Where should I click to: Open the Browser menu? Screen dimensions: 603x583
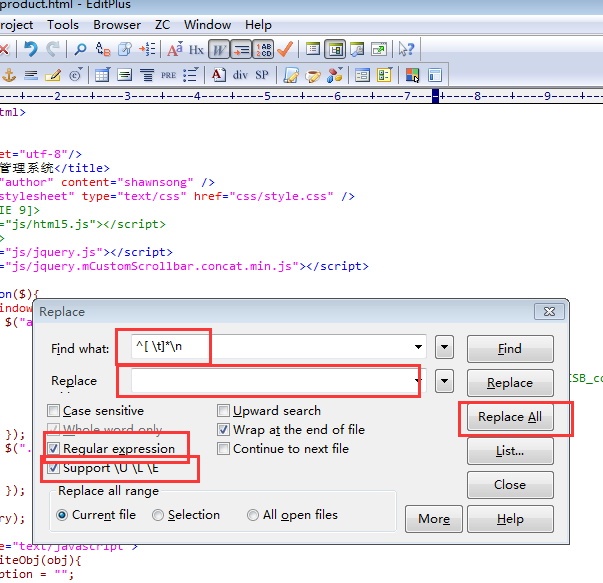117,25
